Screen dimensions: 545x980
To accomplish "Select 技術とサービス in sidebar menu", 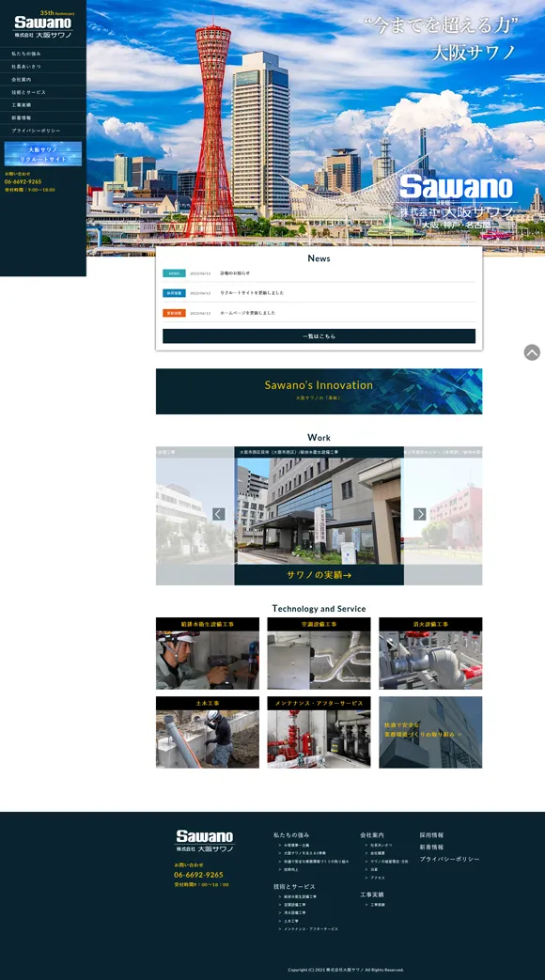I will pyautogui.click(x=43, y=92).
